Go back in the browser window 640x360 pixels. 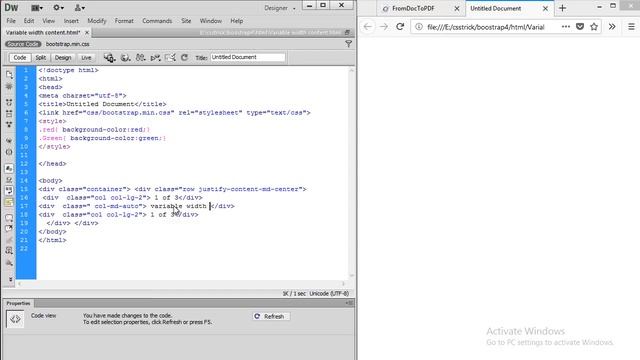[x=368, y=27]
